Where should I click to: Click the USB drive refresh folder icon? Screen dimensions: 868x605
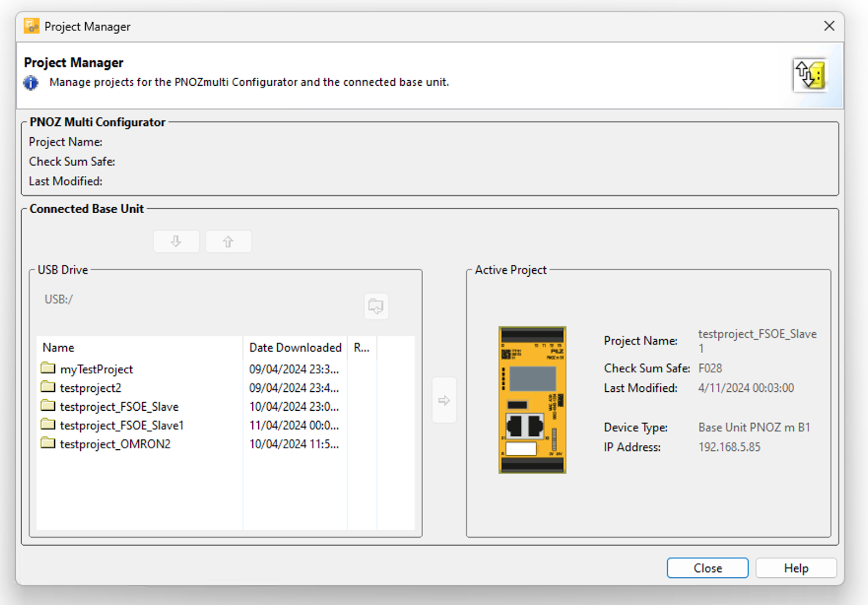[376, 307]
